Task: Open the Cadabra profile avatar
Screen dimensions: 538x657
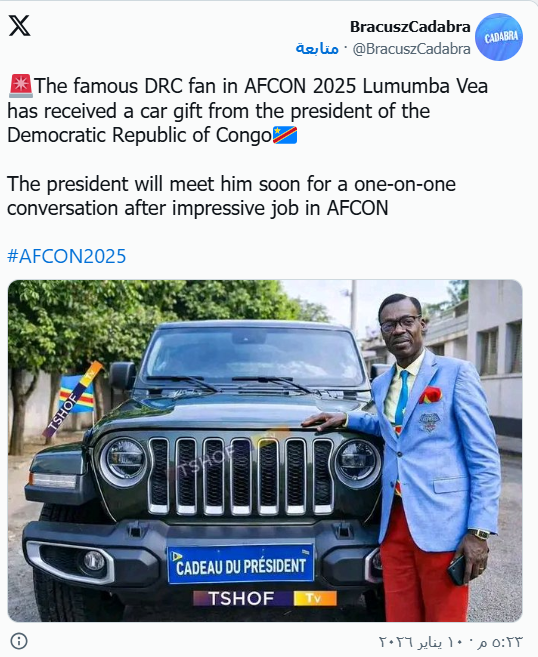Action: click(499, 37)
